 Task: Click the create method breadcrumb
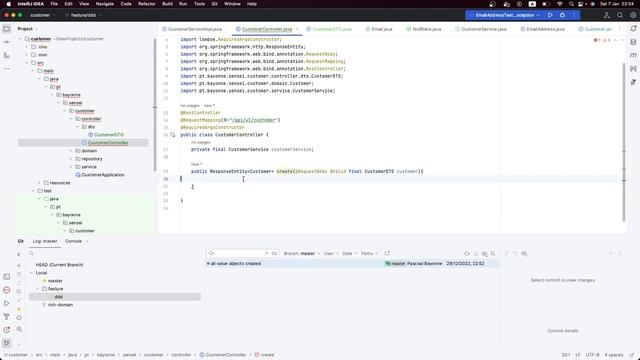264,355
